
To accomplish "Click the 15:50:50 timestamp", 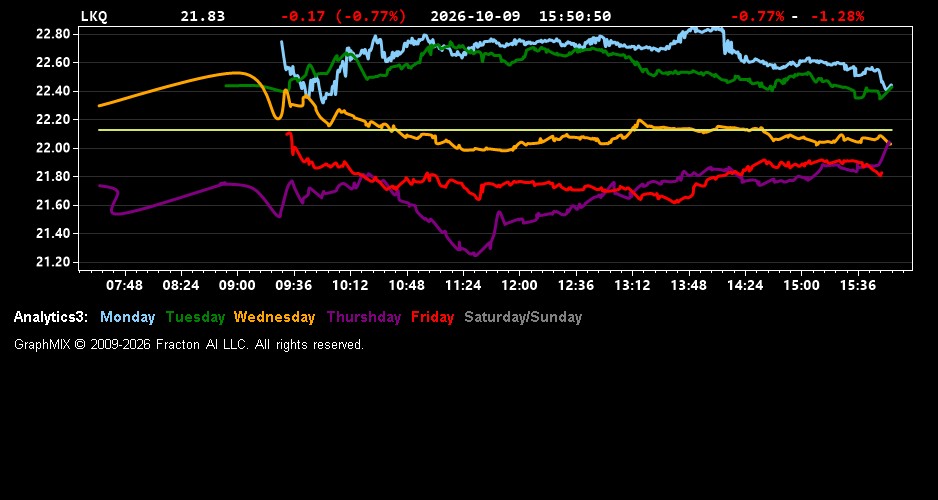I will pos(575,17).
